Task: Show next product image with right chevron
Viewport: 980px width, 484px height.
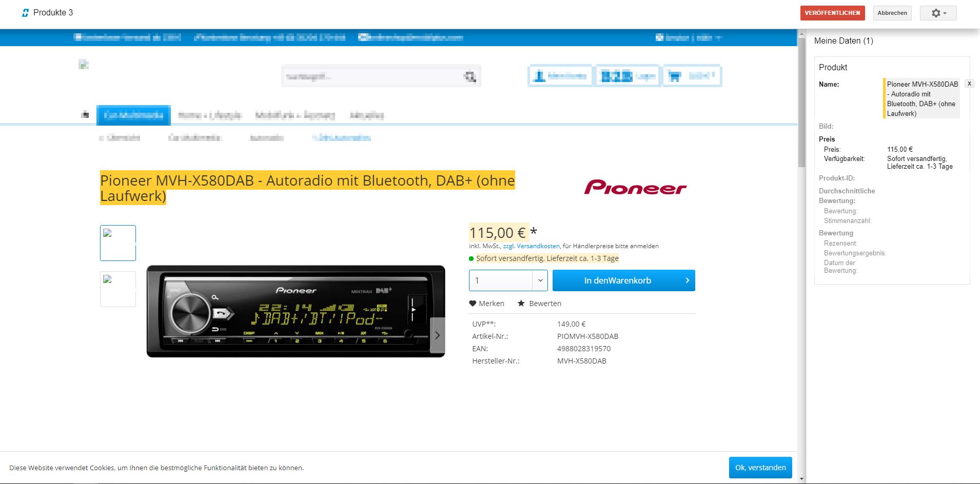Action: click(x=437, y=335)
